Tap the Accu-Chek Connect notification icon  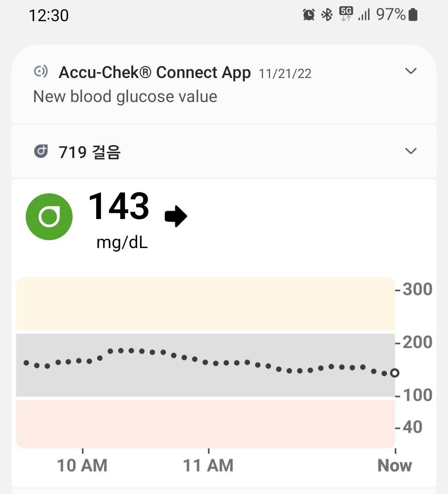41,71
